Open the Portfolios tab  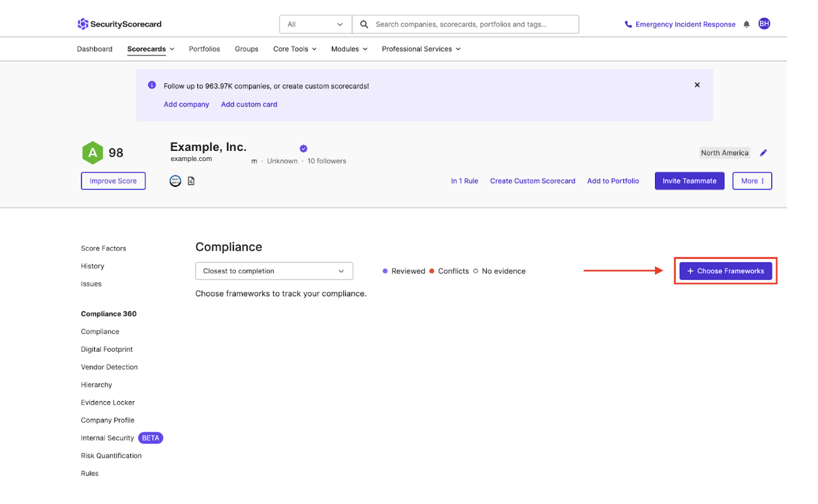click(204, 49)
